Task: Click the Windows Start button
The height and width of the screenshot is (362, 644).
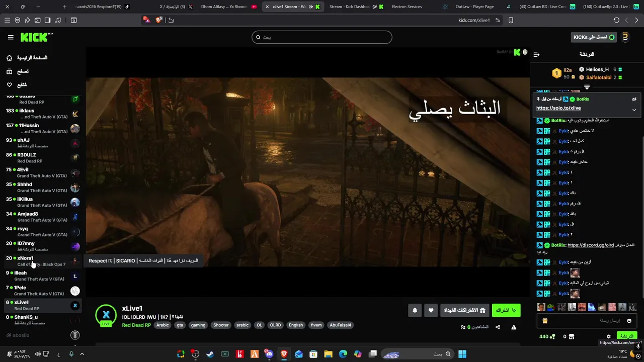Action: pos(462,354)
